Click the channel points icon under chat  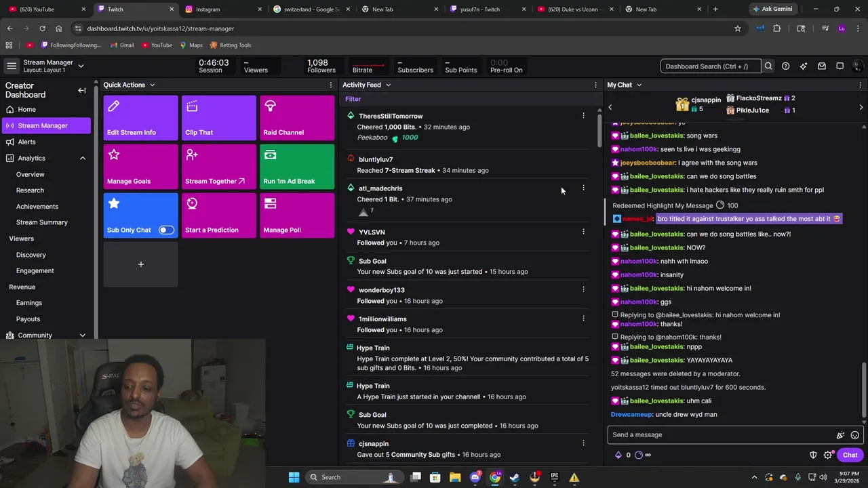coord(639,455)
